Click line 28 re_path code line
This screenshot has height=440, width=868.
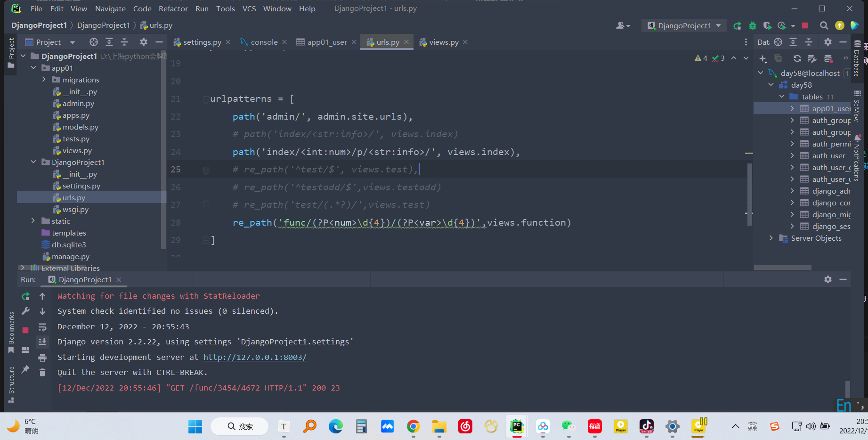pyautogui.click(x=402, y=222)
